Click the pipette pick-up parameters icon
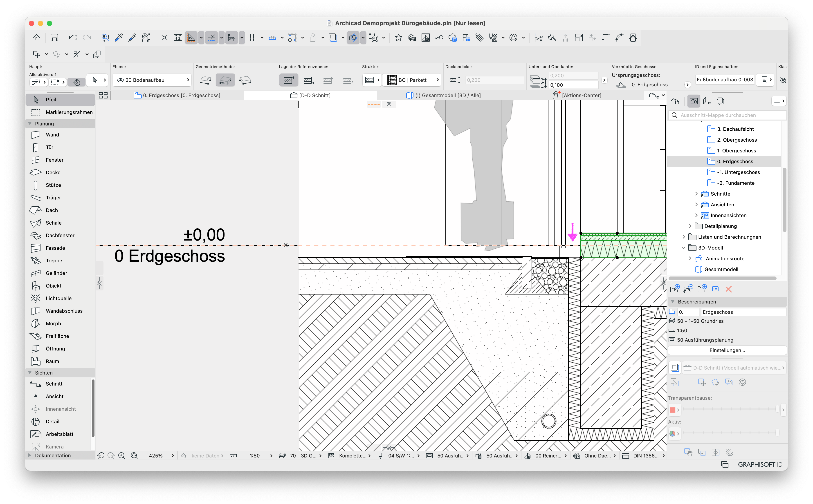813x504 pixels. (119, 38)
